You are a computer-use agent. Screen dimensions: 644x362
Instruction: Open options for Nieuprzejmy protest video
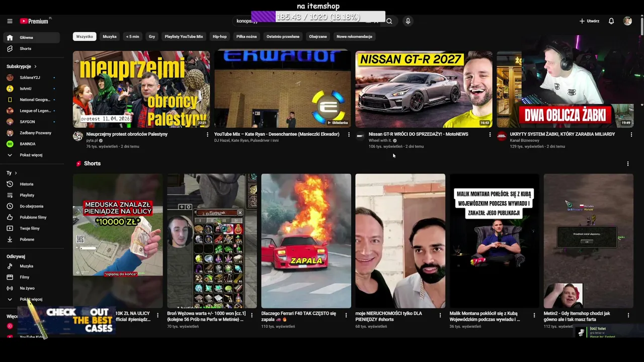207,135
